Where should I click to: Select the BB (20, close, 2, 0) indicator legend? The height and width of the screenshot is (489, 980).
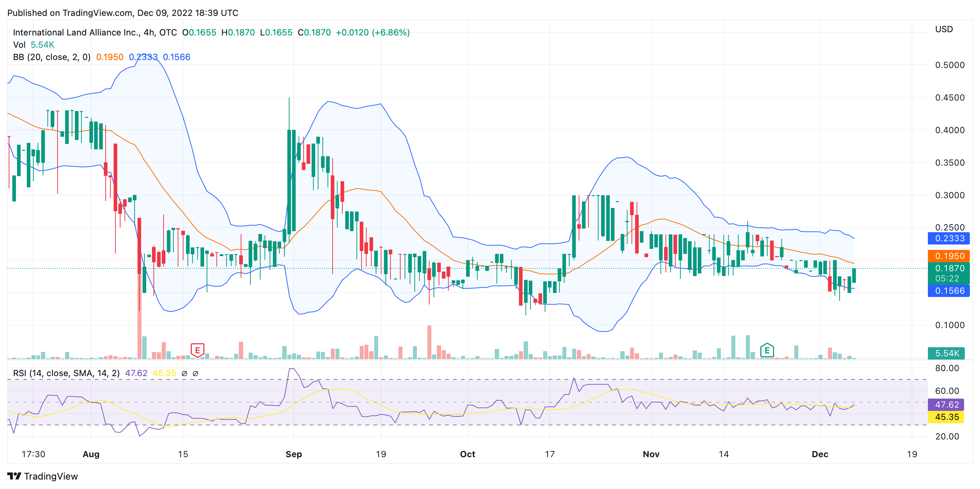52,57
